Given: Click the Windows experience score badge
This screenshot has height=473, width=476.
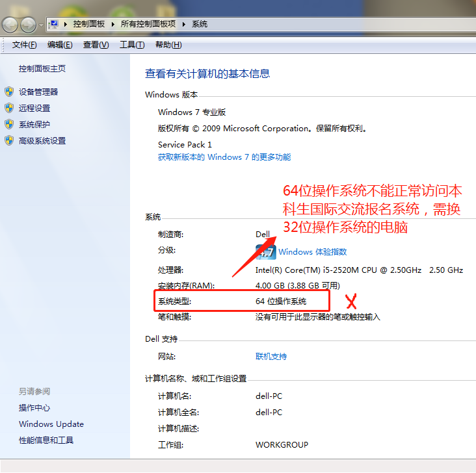Looking at the screenshot, I should 266,252.
